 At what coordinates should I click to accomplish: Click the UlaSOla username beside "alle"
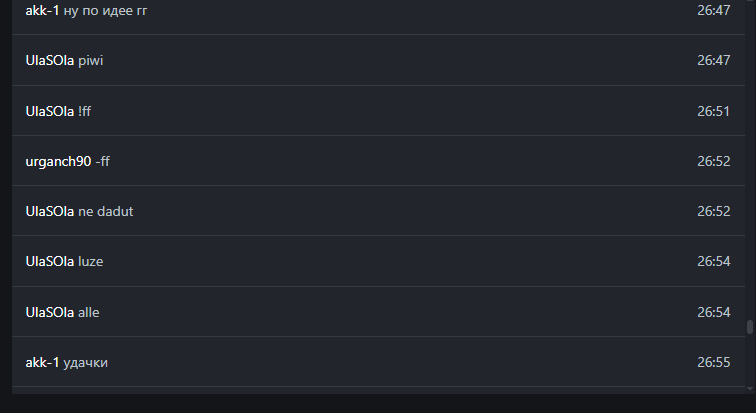pyautogui.click(x=50, y=312)
